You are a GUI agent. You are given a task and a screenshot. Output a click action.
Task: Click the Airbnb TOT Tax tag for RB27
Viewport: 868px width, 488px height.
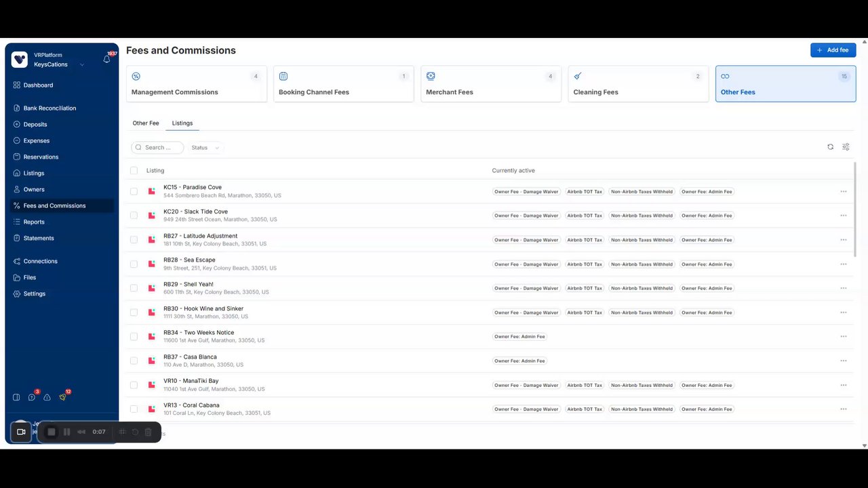585,240
